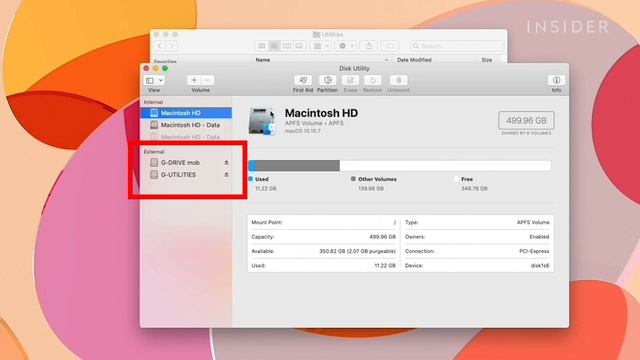This screenshot has width=640, height=360.
Task: Click the Capacity 499.96 GB row
Action: [x=323, y=237]
